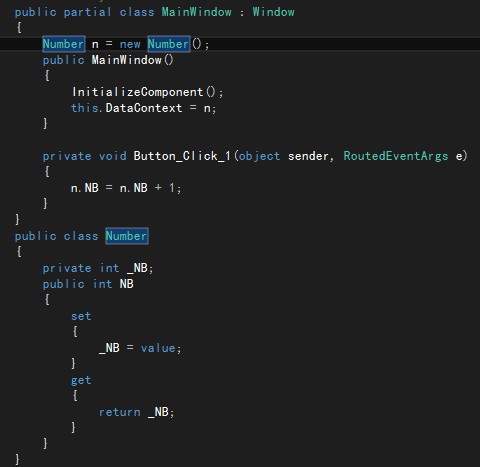Click the sender parameter name
The image size is (480, 467).
[308, 156]
